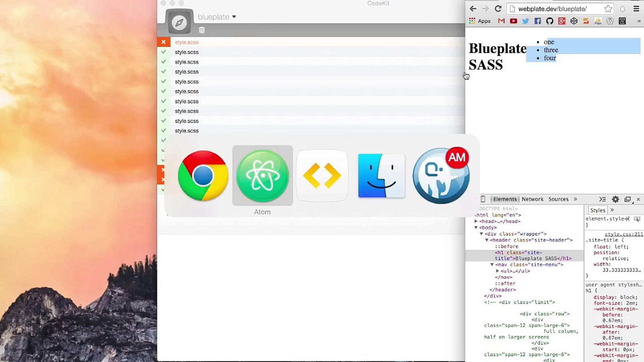Collapse the div class wrapper node
This screenshot has height=362, width=644.
click(x=481, y=234)
